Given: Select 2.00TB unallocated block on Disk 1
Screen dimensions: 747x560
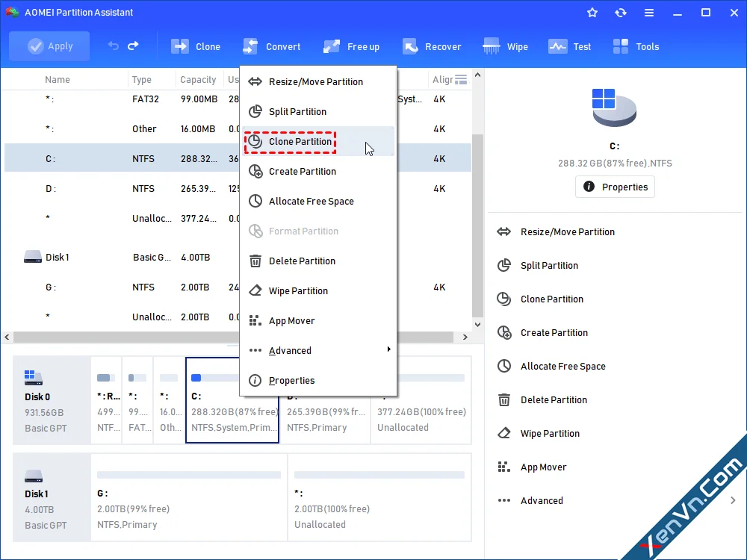Looking at the screenshot, I should coord(379,497).
